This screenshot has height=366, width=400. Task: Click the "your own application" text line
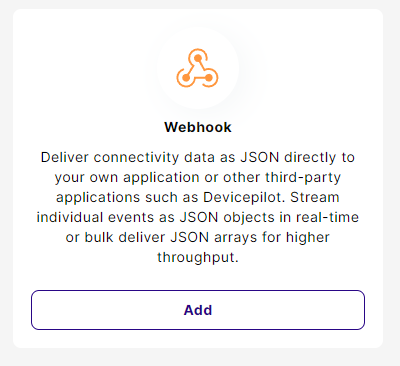[198, 178]
